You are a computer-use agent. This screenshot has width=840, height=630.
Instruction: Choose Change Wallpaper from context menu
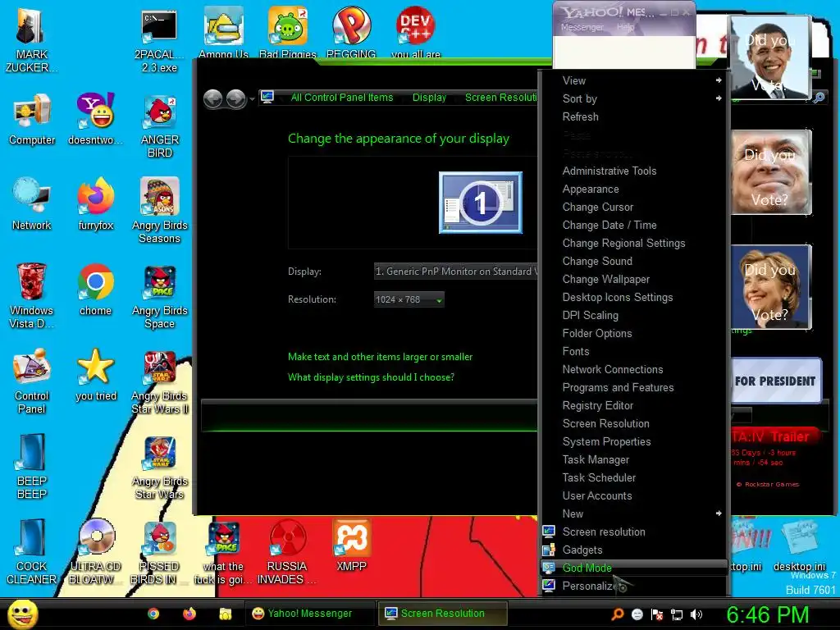634,279
